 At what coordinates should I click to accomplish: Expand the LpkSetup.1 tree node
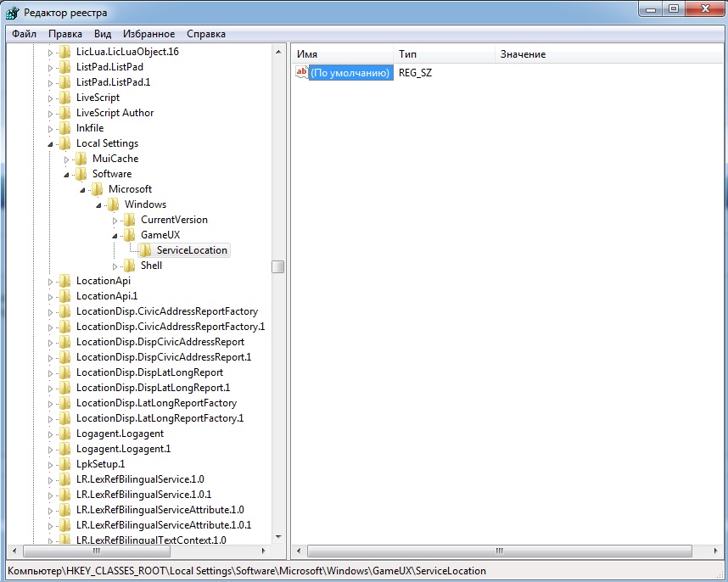pyautogui.click(x=50, y=465)
